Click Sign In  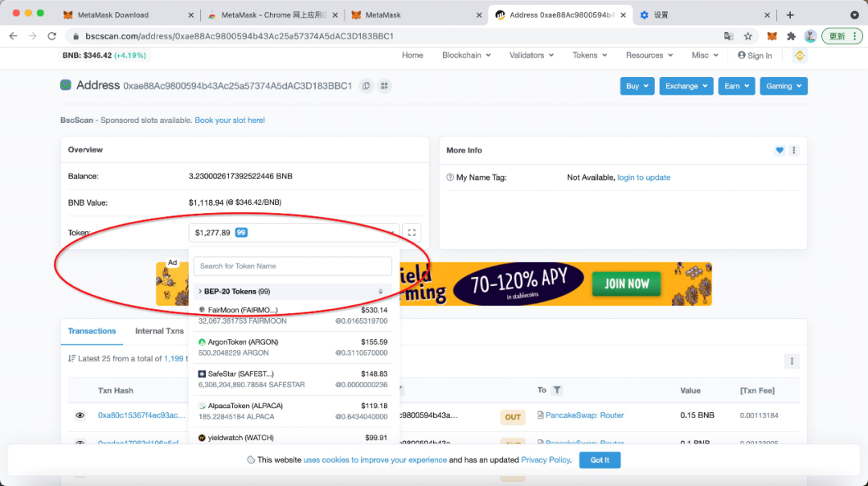[755, 55]
